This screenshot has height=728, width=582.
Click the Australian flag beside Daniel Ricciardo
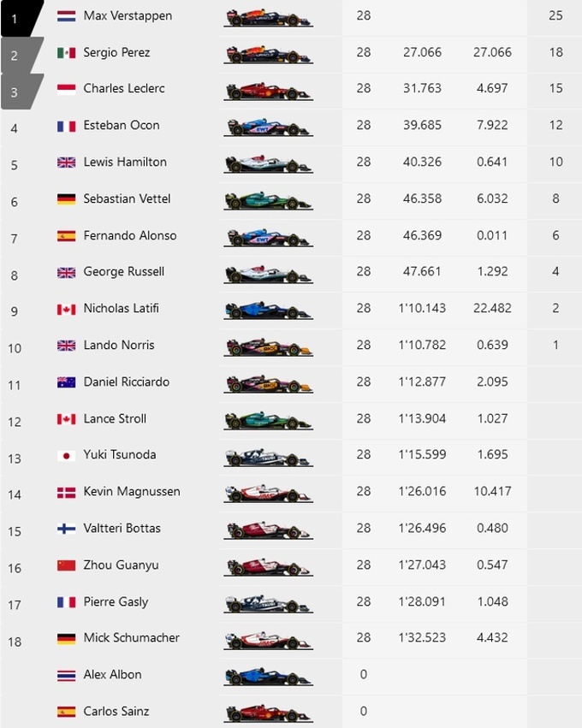point(66,382)
